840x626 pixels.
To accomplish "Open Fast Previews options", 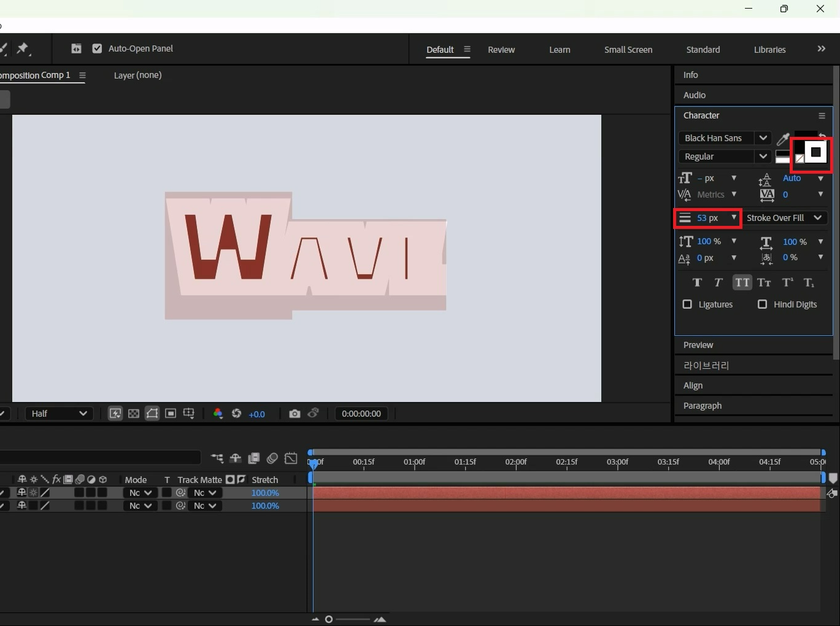I will [115, 414].
